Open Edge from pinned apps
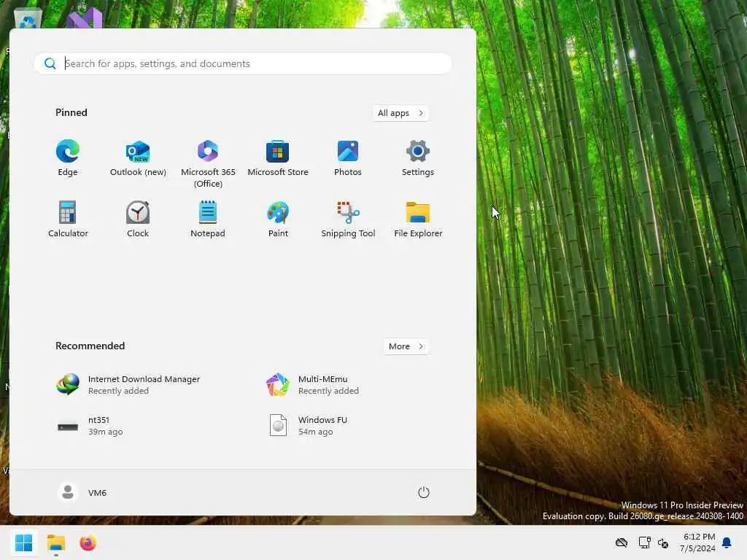The height and width of the screenshot is (560, 747). (x=68, y=158)
